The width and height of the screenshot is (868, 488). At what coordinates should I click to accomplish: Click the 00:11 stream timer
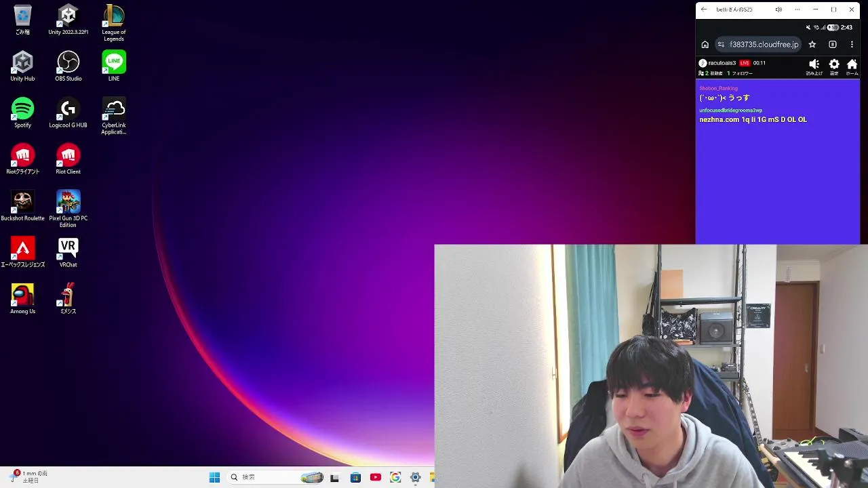tap(759, 63)
